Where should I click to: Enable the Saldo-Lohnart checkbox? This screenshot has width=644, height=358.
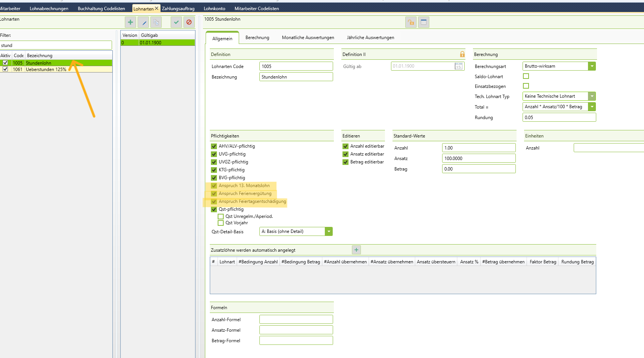[526, 76]
